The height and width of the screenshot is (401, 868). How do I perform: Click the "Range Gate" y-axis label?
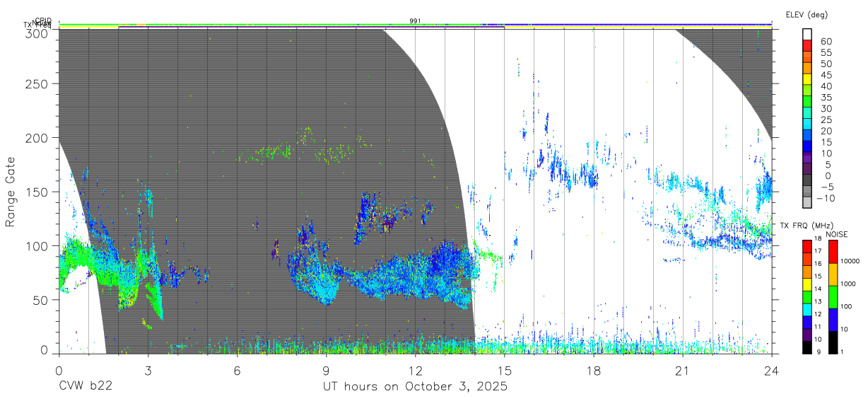11,192
